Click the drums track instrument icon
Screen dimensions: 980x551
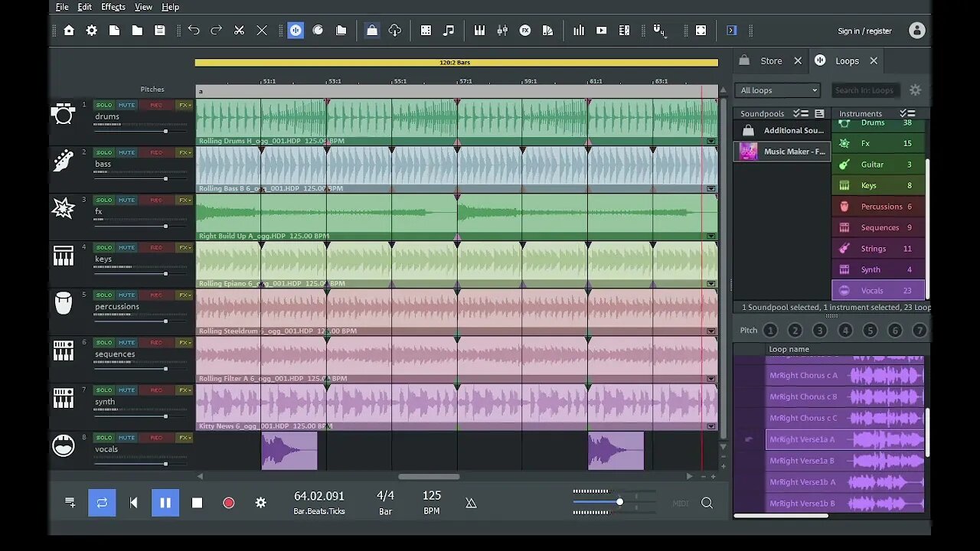[x=63, y=114]
